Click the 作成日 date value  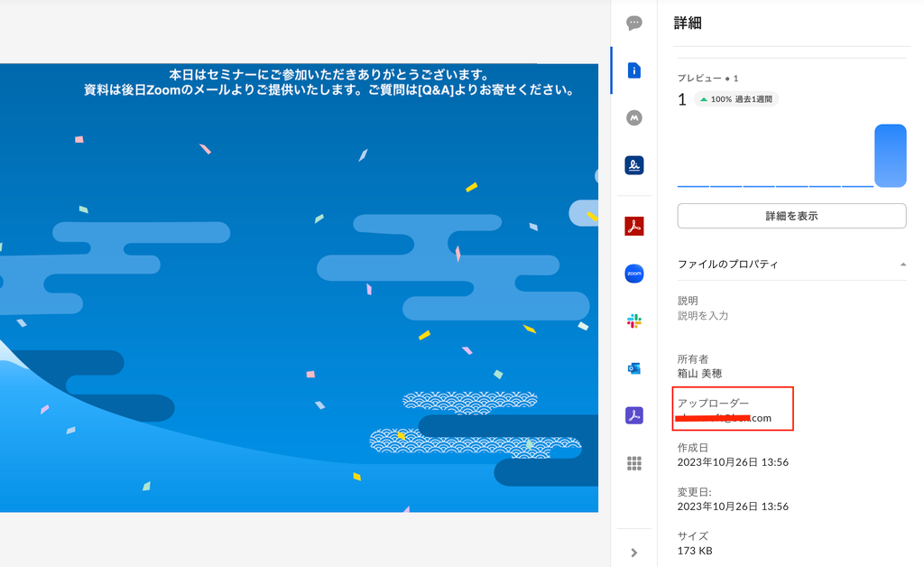(733, 462)
